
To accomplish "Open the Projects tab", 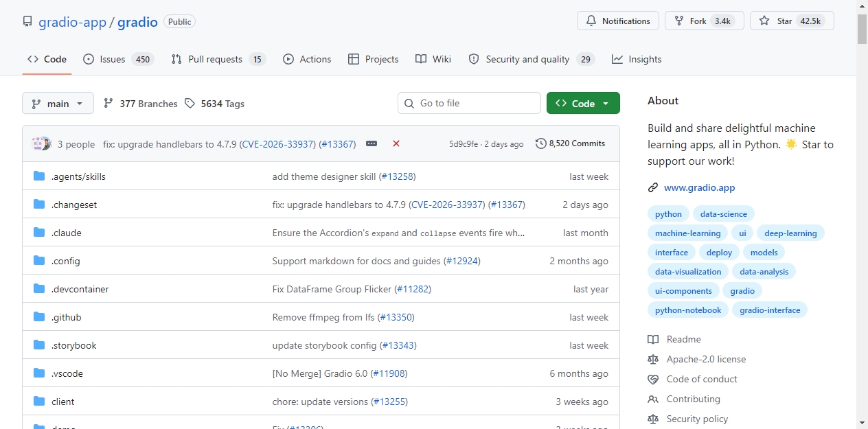I will [x=374, y=59].
